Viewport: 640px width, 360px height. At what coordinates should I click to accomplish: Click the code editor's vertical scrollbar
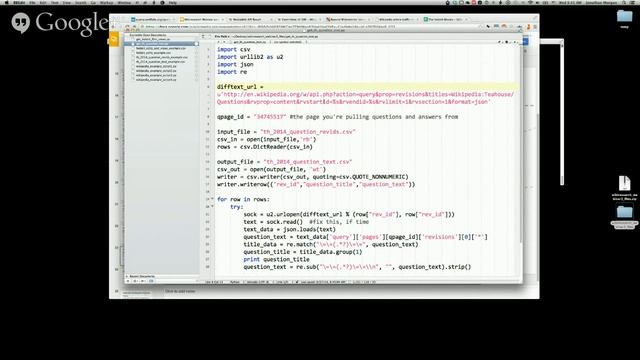520,143
